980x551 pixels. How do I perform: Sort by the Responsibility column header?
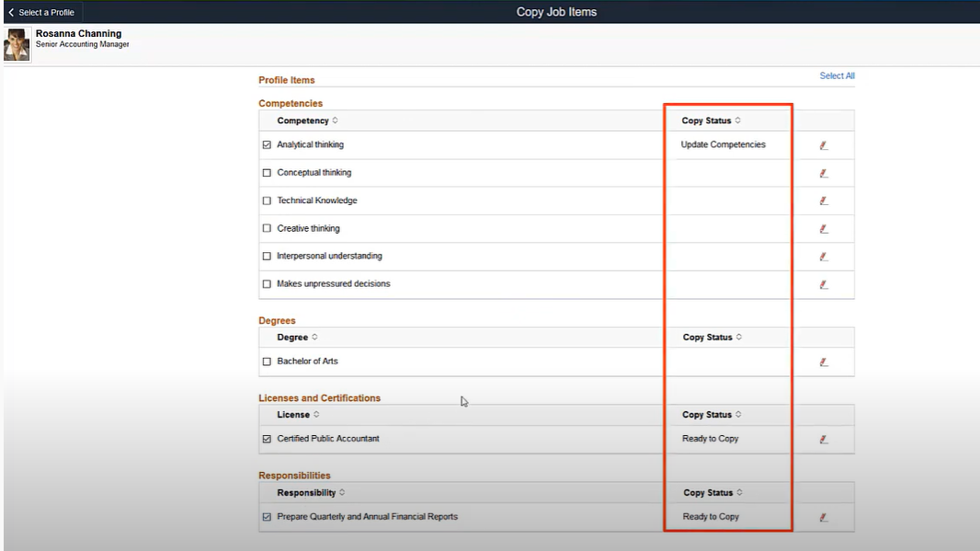[312, 493]
